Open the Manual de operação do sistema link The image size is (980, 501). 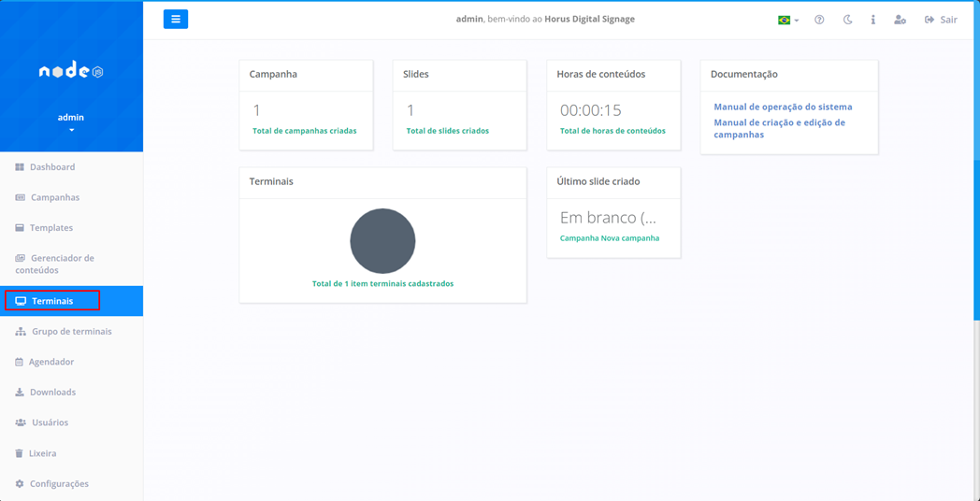click(783, 107)
